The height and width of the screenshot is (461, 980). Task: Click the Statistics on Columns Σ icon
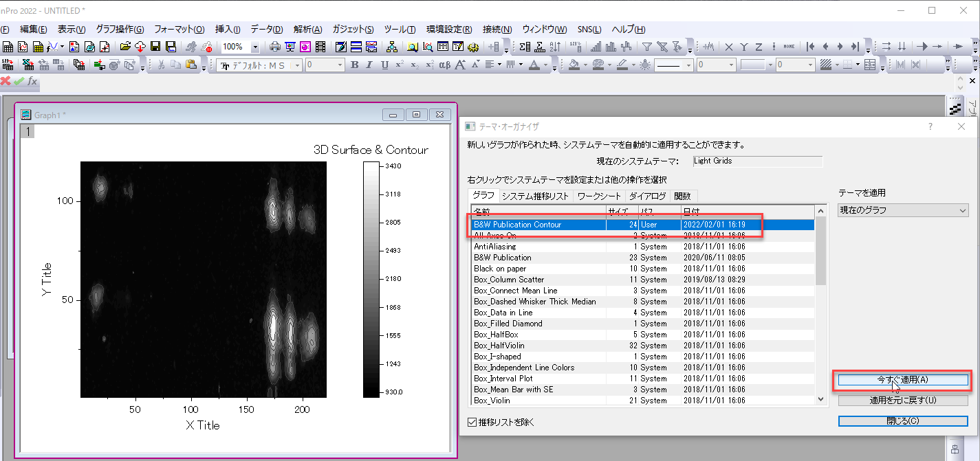click(525, 47)
